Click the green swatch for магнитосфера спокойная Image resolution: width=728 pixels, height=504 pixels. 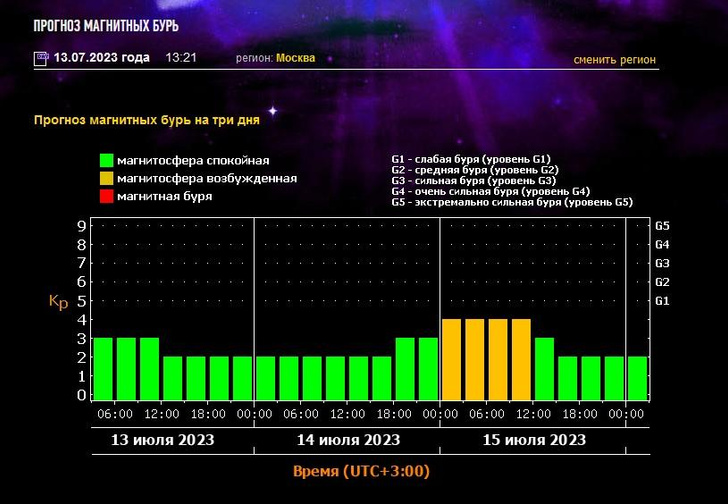click(106, 161)
